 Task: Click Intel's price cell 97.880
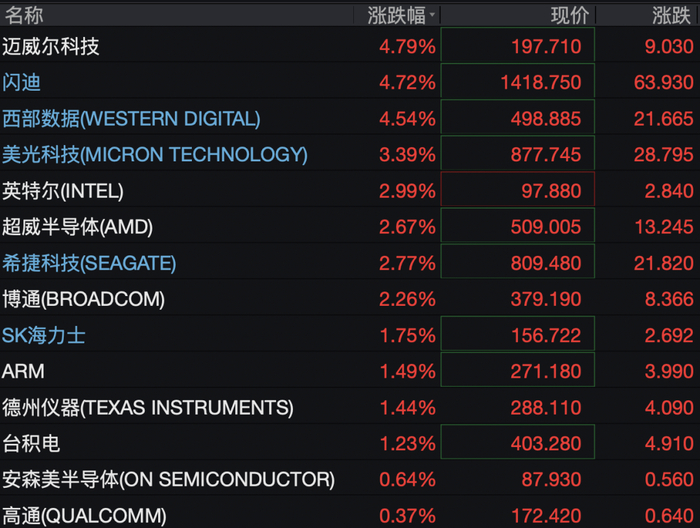point(517,189)
